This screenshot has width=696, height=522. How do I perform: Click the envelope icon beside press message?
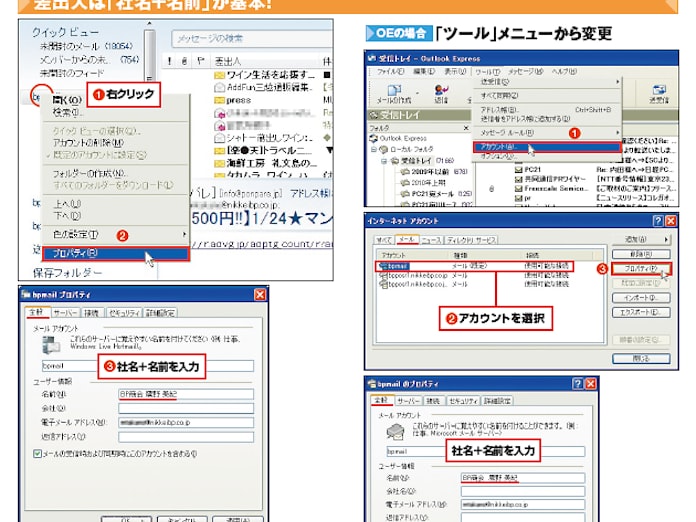click(219, 100)
